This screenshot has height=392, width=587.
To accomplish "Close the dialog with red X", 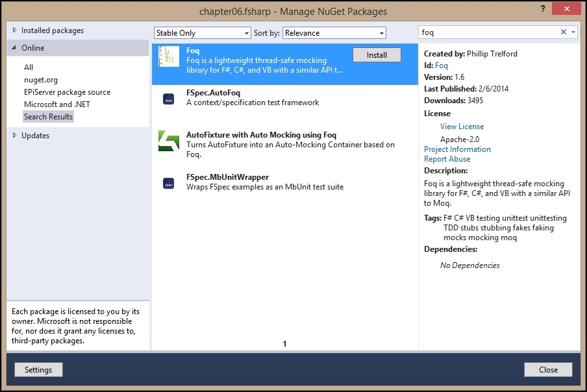I will point(566,8).
